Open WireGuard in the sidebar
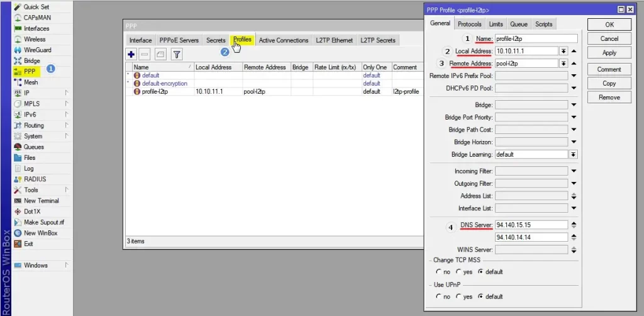The height and width of the screenshot is (316, 644). coord(37,50)
